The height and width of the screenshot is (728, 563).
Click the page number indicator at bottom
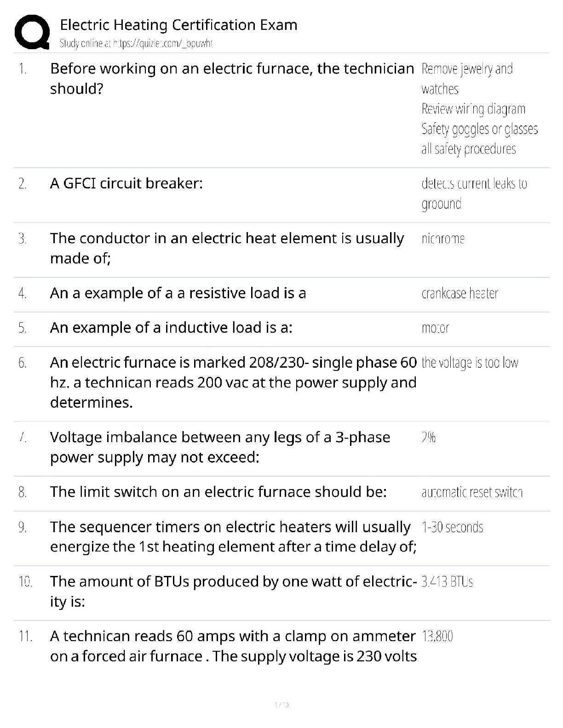pos(281,705)
